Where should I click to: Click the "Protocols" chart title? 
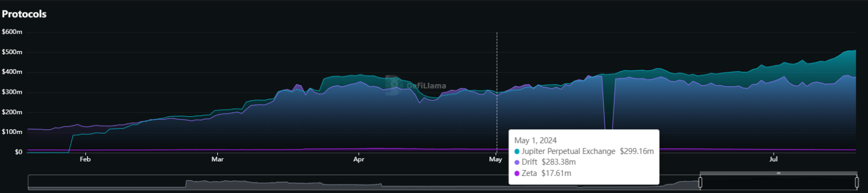click(x=24, y=14)
